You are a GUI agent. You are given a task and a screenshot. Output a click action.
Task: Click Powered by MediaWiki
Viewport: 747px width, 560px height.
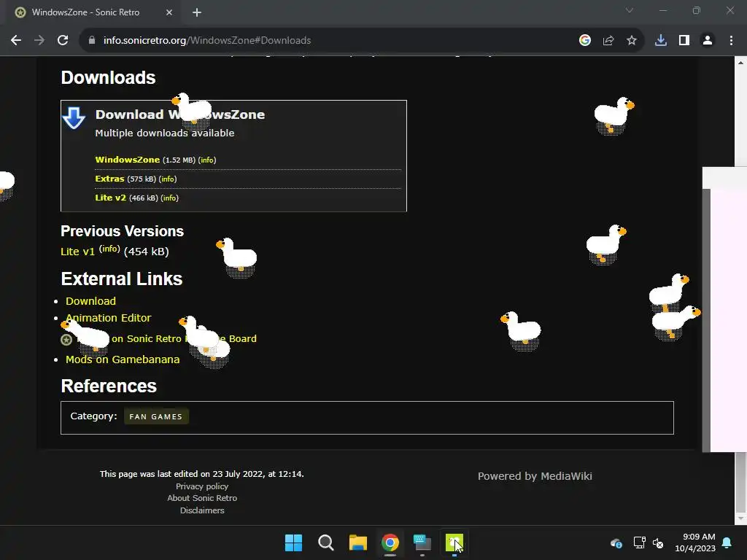pos(535,476)
